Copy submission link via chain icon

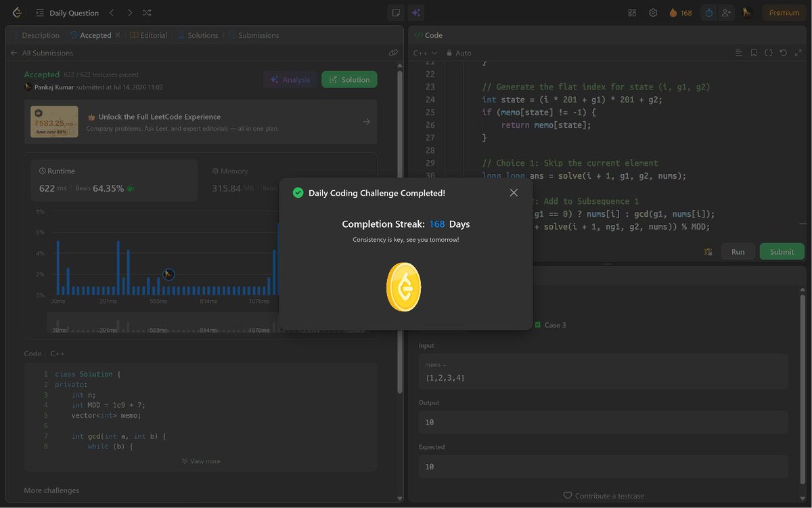(393, 53)
